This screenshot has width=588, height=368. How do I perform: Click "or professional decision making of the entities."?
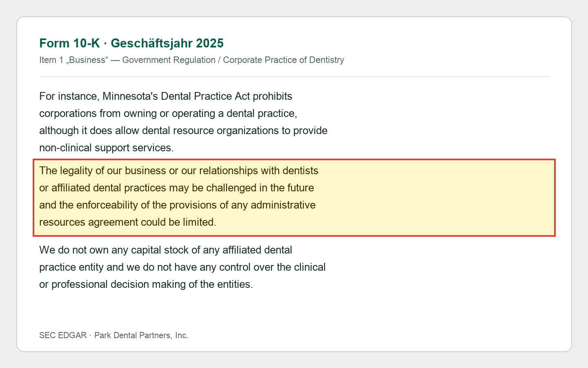(146, 284)
